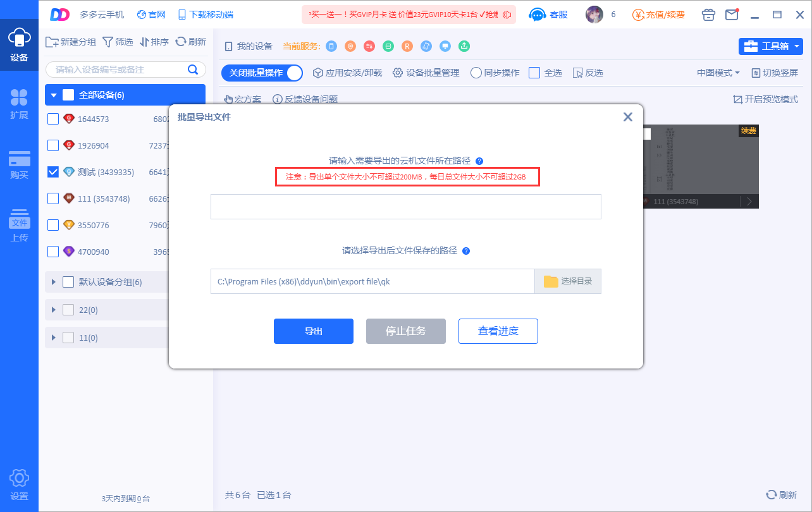Click 下载移动端 download mobile link
Screen dimensions: 812x512
pos(206,14)
